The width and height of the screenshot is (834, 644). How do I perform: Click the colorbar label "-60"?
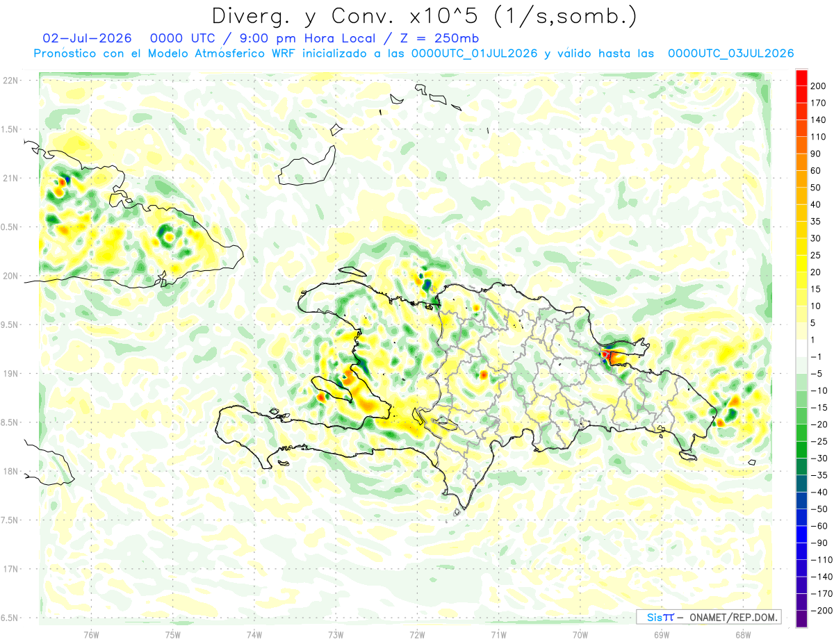click(x=820, y=526)
